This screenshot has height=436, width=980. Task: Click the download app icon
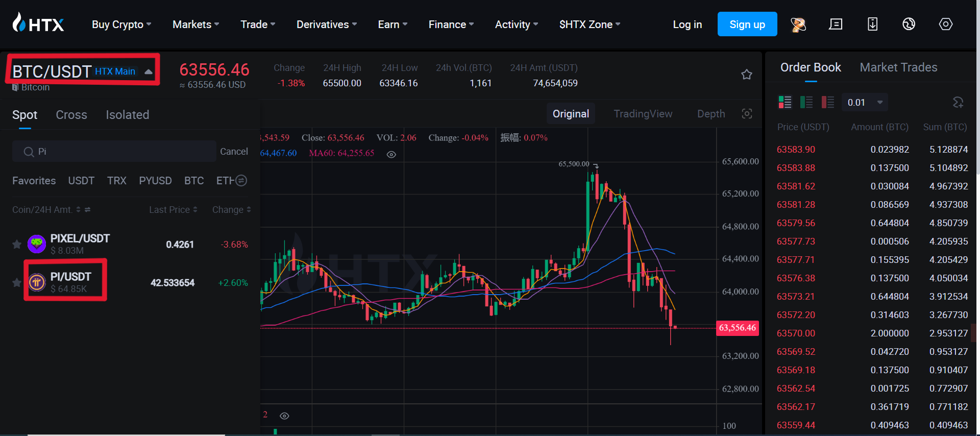(x=872, y=24)
